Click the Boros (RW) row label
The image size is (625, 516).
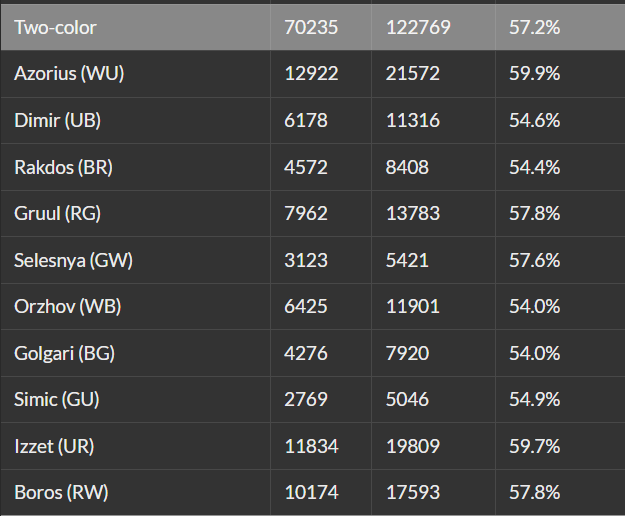point(61,492)
